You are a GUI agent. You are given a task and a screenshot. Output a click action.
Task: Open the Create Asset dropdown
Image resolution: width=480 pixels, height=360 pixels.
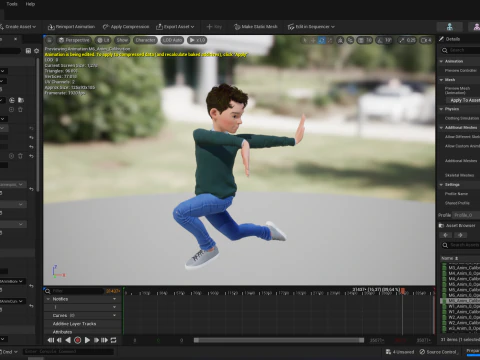[18, 27]
